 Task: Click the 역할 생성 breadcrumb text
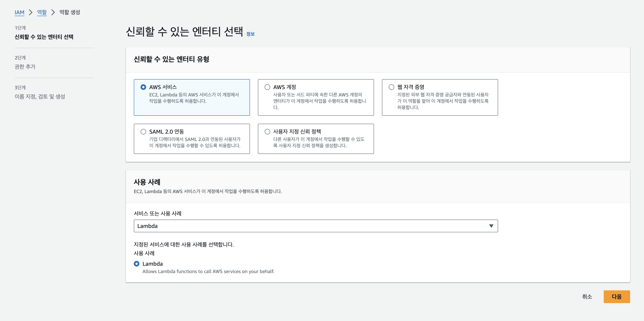click(x=70, y=12)
